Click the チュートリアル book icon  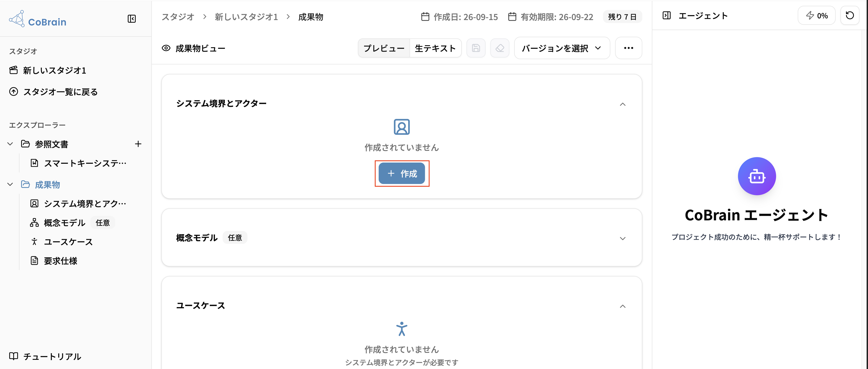pyautogui.click(x=13, y=356)
